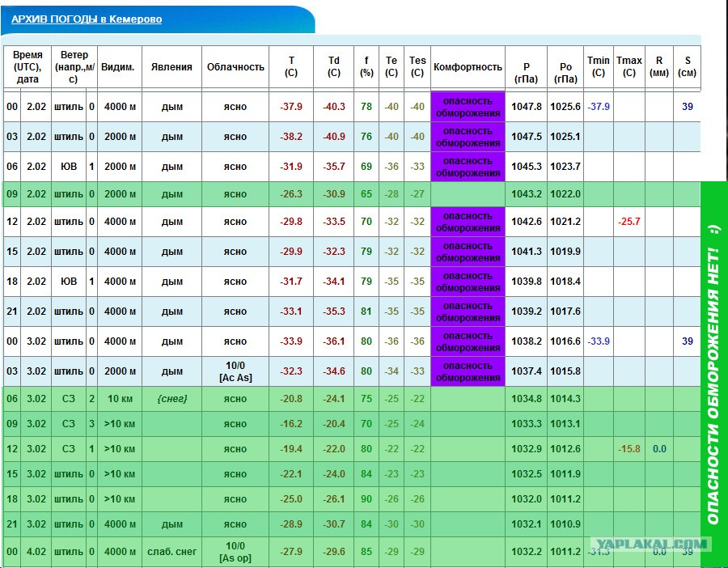This screenshot has height=568, width=728.
Task: Click опасность обморожения cell in 03 3.02 row
Action: 468,371
